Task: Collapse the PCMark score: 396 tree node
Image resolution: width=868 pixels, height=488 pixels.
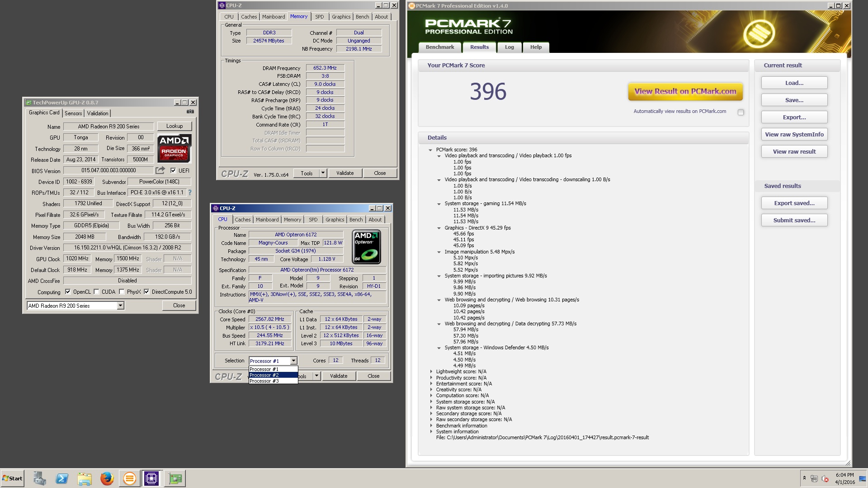Action: click(x=430, y=150)
